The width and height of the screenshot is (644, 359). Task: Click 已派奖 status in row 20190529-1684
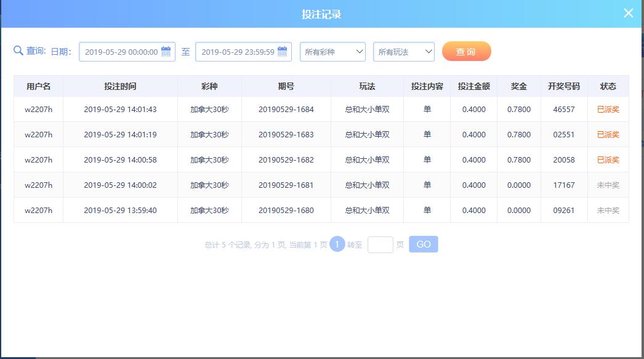coord(608,109)
